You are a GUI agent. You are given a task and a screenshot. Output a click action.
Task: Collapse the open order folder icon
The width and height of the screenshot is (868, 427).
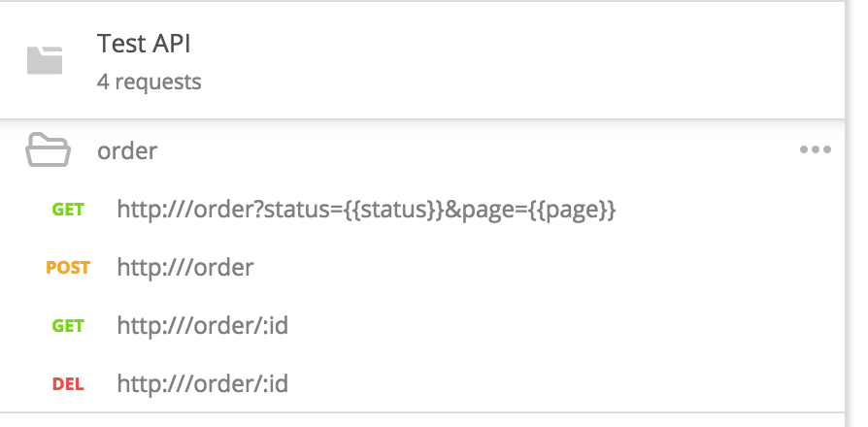[47, 150]
